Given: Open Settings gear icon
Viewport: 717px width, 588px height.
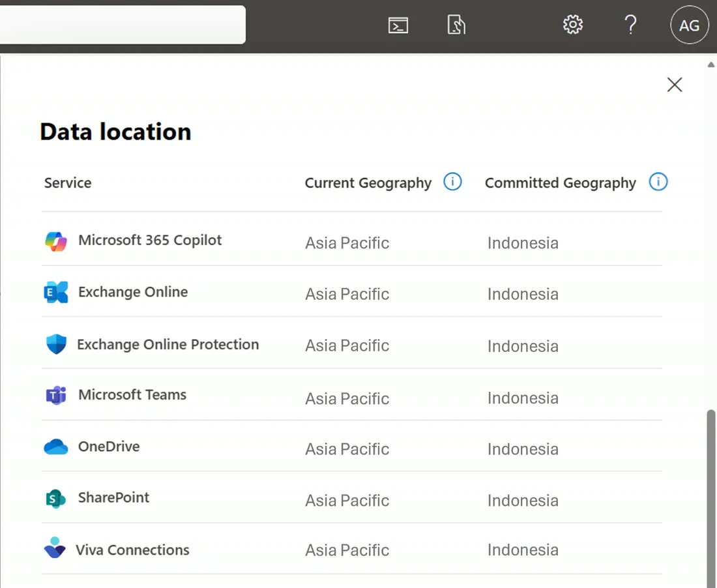Looking at the screenshot, I should 572,24.
